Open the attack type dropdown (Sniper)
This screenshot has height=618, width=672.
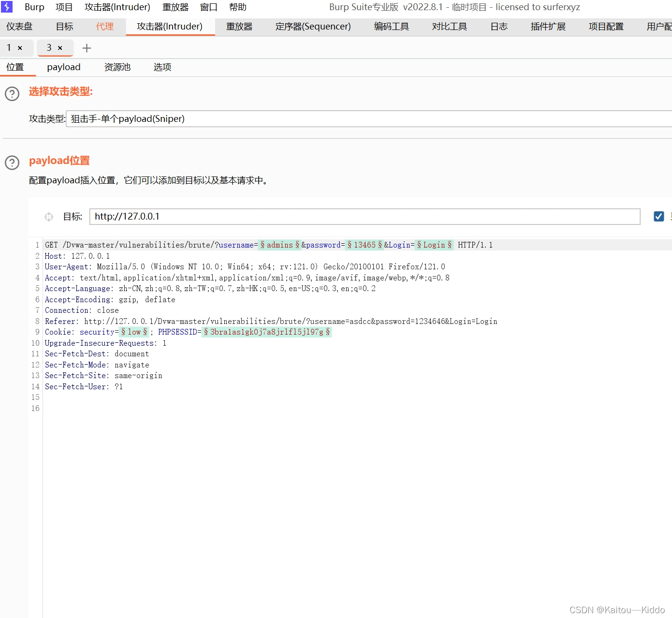coord(369,119)
